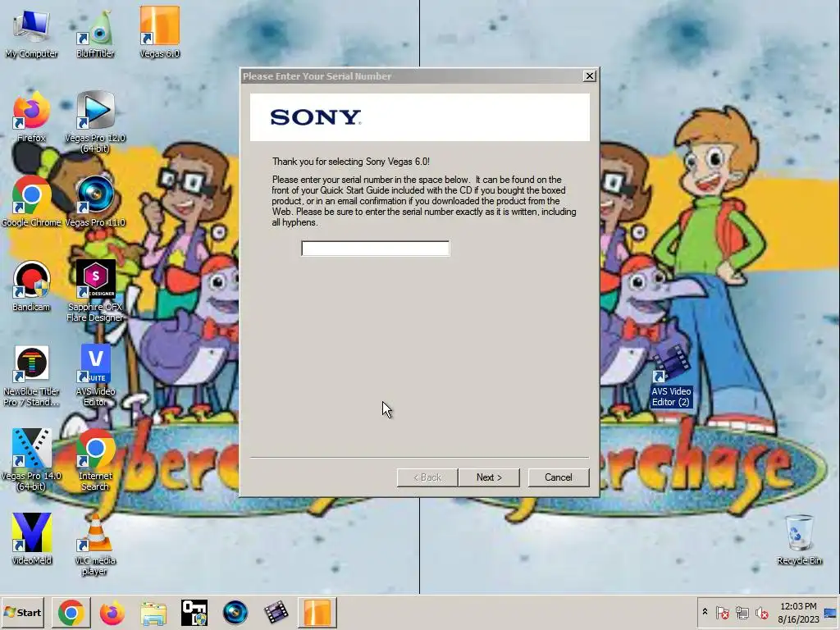This screenshot has height=630, width=840.
Task: Click the show desktop icon in the tray
Action: coord(831,612)
